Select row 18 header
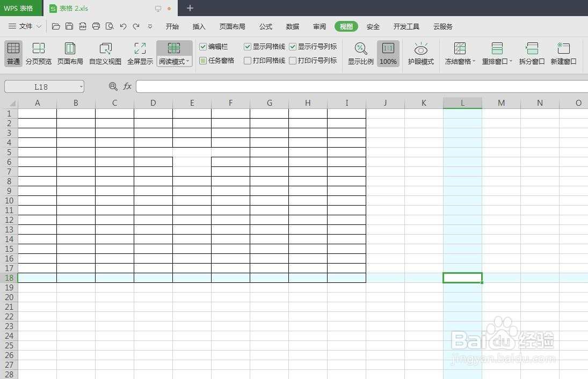Image resolution: width=588 pixels, height=379 pixels. (x=9, y=278)
